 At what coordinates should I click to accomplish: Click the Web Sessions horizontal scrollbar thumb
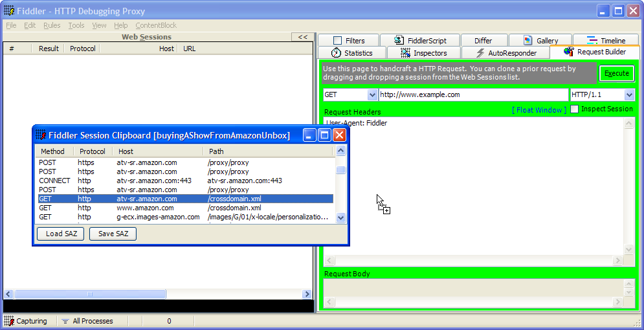90,294
